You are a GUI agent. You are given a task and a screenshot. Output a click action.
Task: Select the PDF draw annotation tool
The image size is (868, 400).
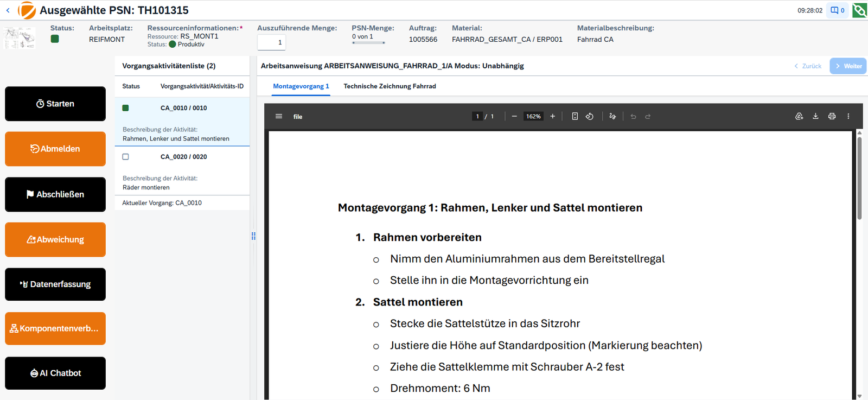(x=612, y=116)
